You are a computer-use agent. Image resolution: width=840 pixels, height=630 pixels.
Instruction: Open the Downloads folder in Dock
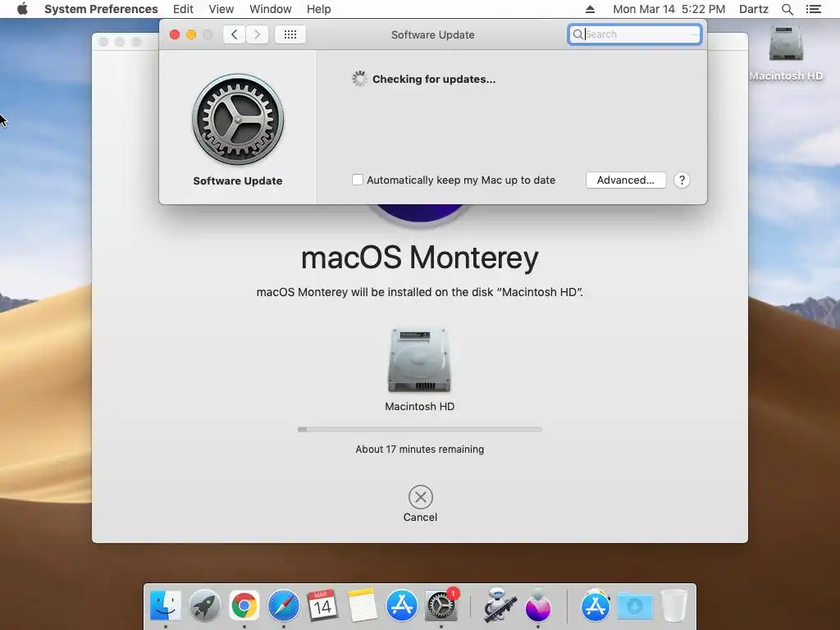pos(635,606)
